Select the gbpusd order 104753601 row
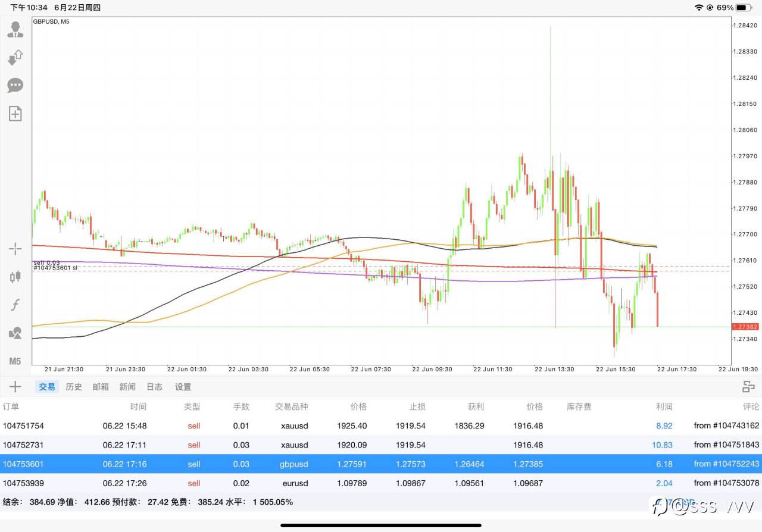The width and height of the screenshot is (762, 532). point(381,464)
